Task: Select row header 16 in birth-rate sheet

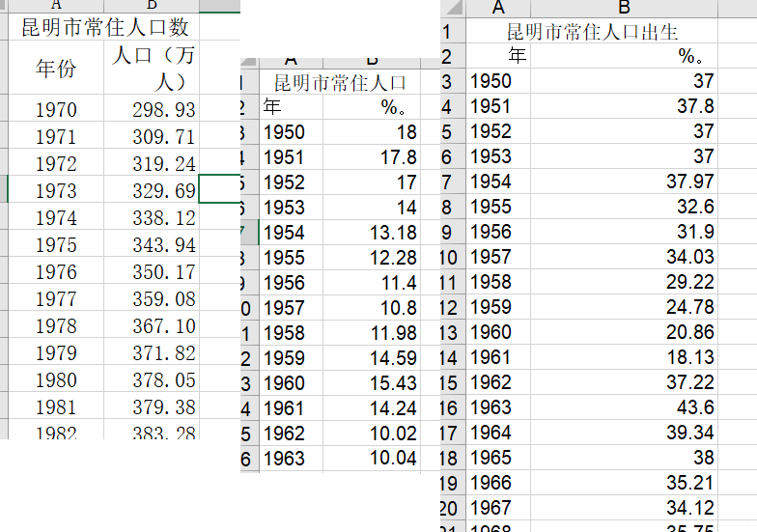Action: tap(453, 407)
